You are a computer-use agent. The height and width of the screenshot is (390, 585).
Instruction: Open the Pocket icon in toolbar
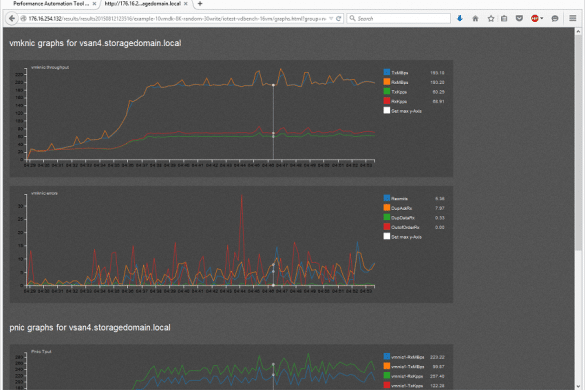(519, 18)
